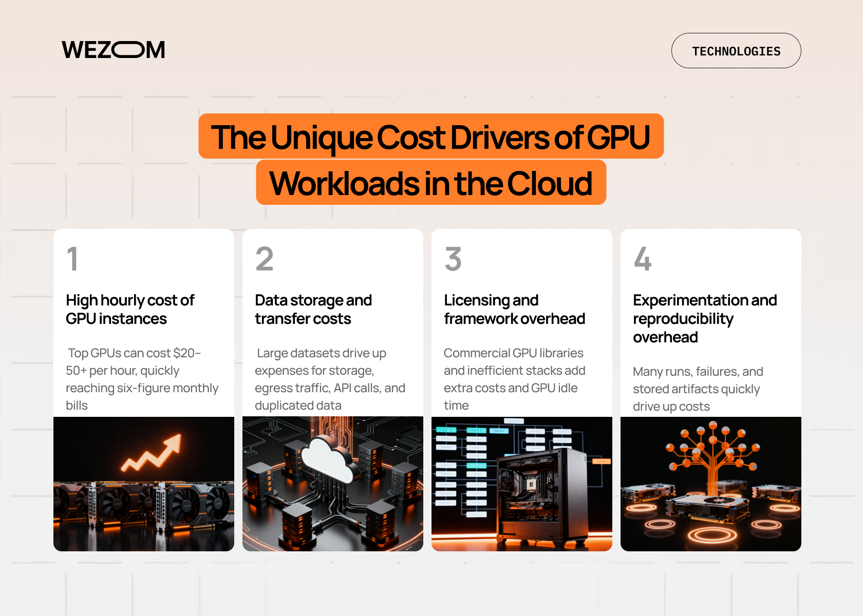Expand the Licensing and framework overhead card
The width and height of the screenshot is (863, 616).
(x=514, y=309)
